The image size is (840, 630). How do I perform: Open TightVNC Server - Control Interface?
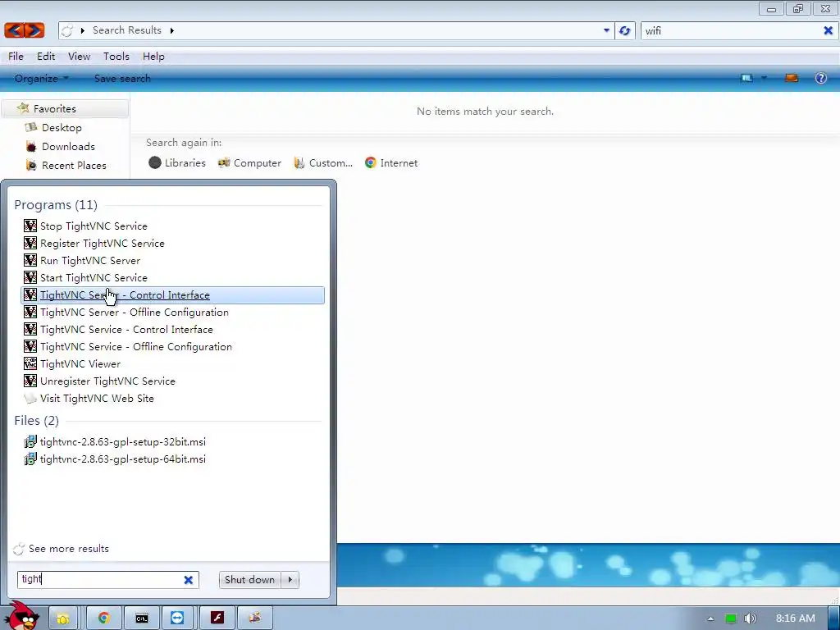click(x=172, y=295)
